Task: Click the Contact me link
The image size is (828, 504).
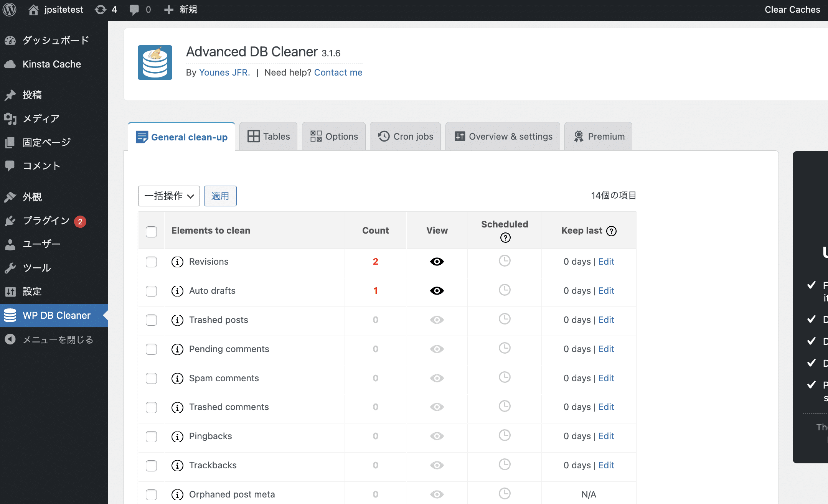Action: tap(338, 72)
